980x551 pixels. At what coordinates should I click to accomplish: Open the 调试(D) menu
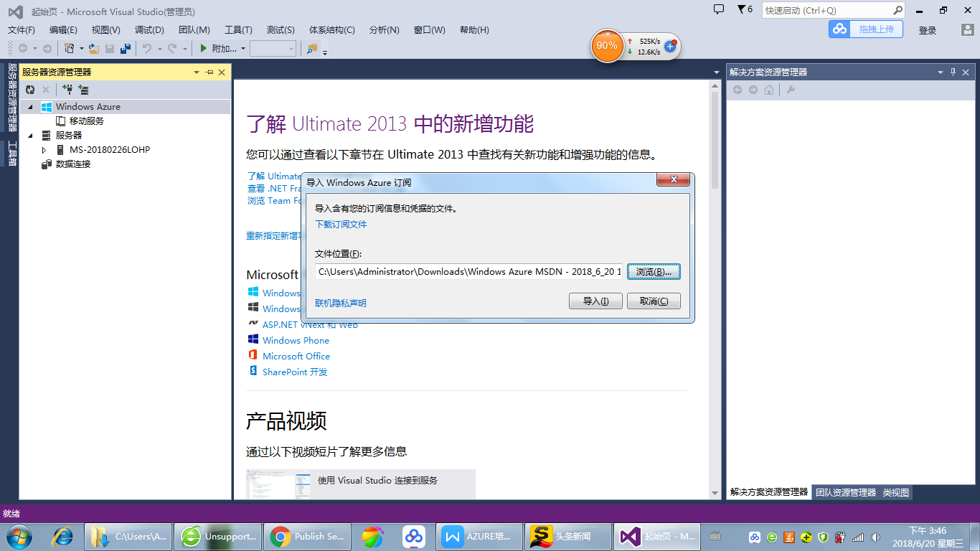point(149,30)
